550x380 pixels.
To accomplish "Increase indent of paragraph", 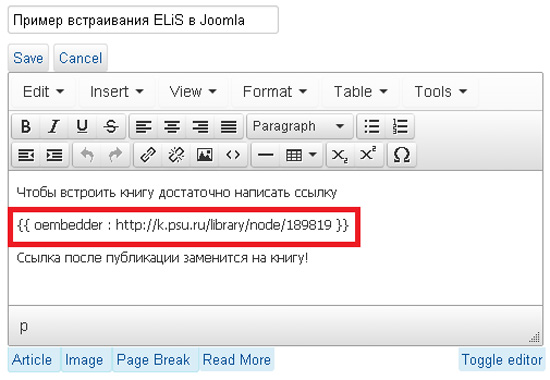I will 54,155.
